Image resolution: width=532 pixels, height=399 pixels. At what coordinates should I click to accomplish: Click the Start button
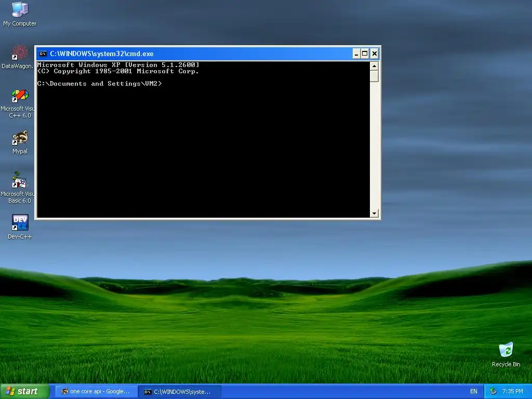point(24,391)
